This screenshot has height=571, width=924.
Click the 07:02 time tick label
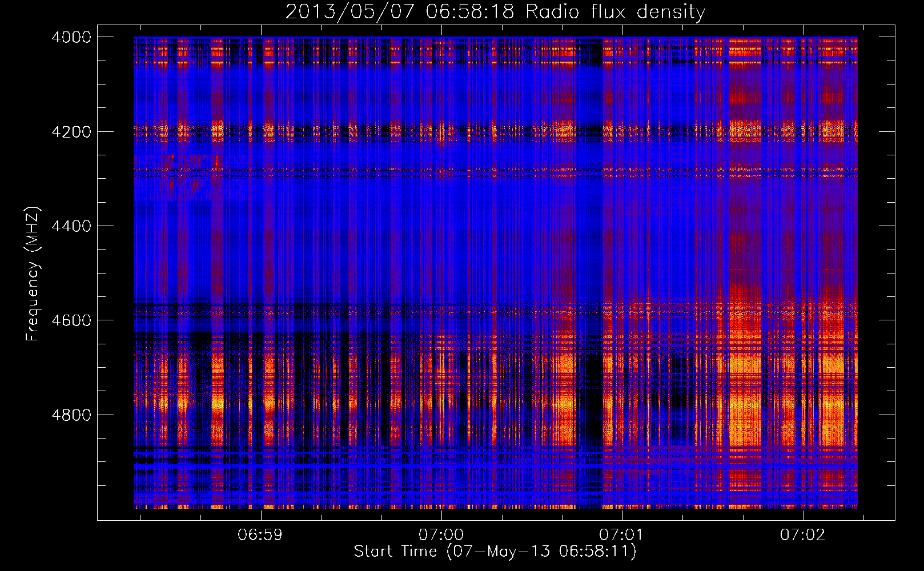point(802,535)
